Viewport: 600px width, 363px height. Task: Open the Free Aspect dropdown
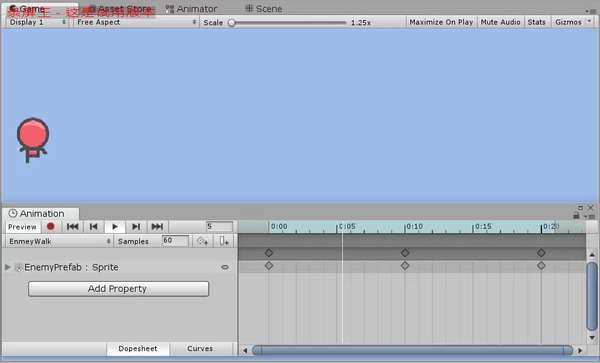(x=137, y=22)
